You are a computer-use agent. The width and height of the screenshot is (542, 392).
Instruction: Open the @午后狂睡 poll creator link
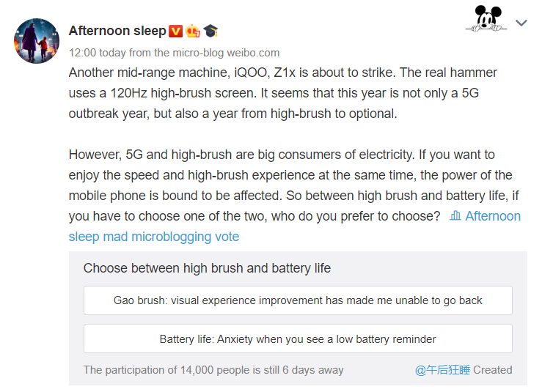[442, 370]
